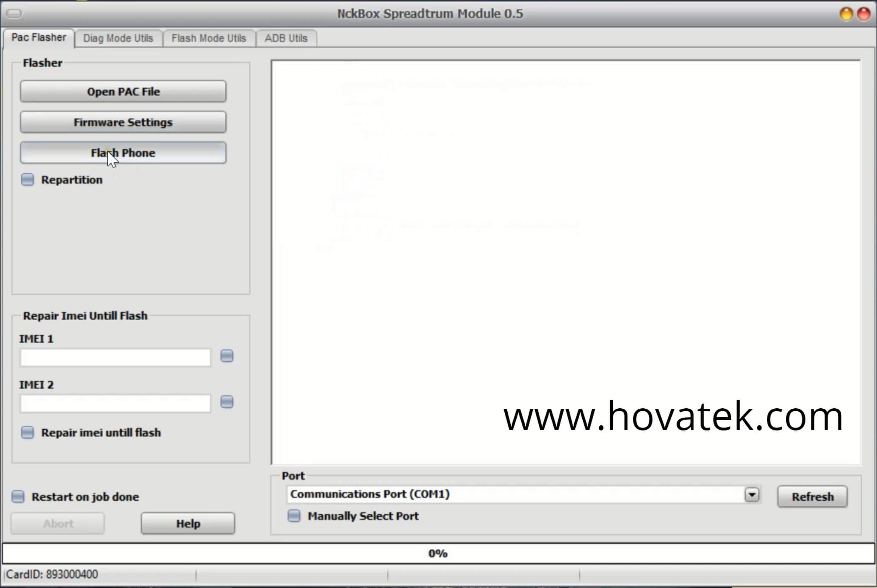Screen dimensions: 877x588
Task: Close the window with red button
Action: coord(864,14)
